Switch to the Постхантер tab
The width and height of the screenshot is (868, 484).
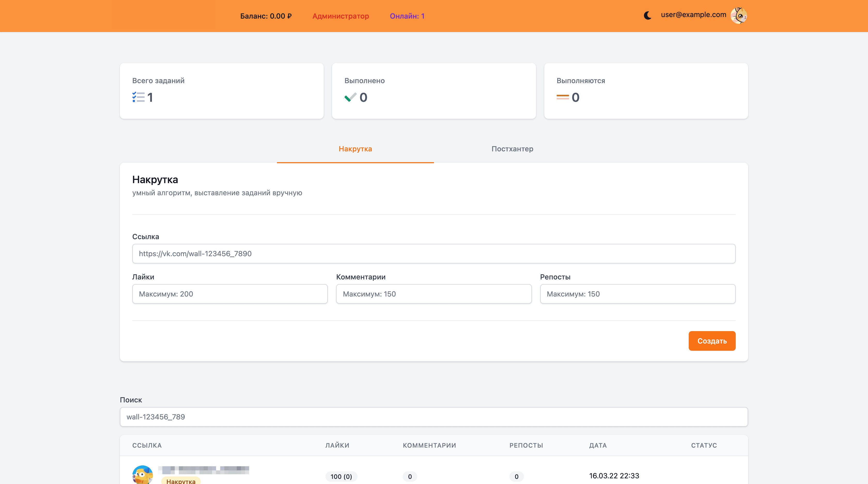(512, 149)
